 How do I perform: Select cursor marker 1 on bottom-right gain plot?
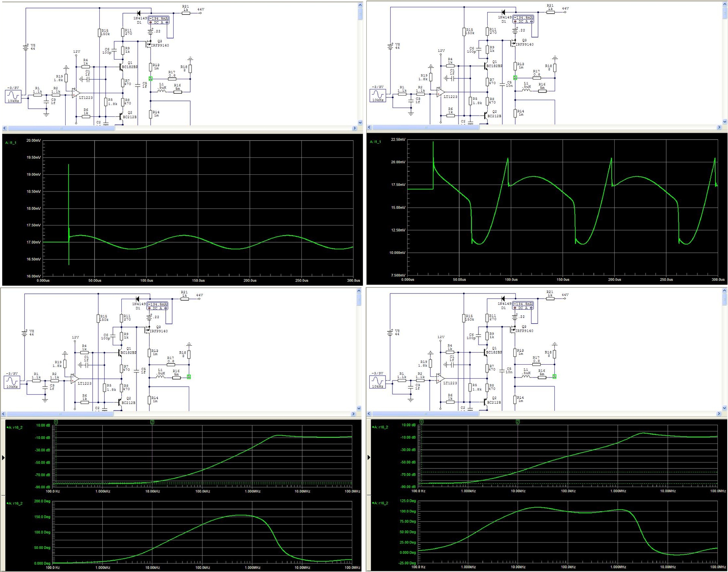[422, 422]
